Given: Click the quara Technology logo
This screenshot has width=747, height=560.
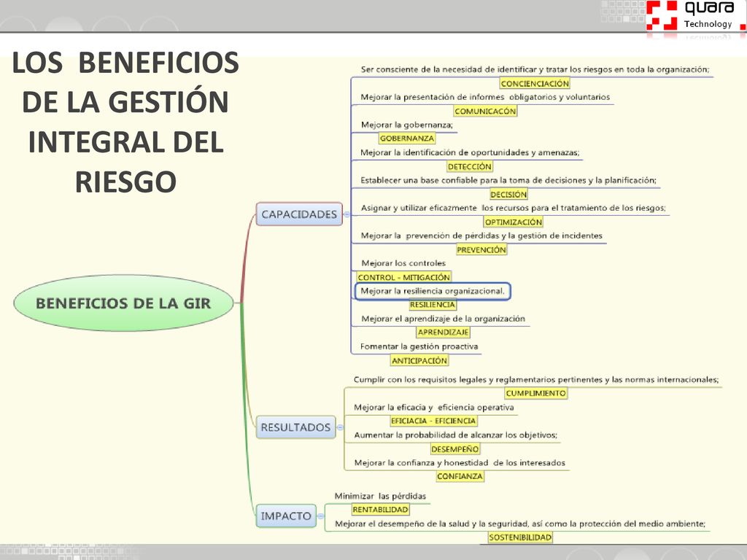Looking at the screenshot, I should coord(695,15).
